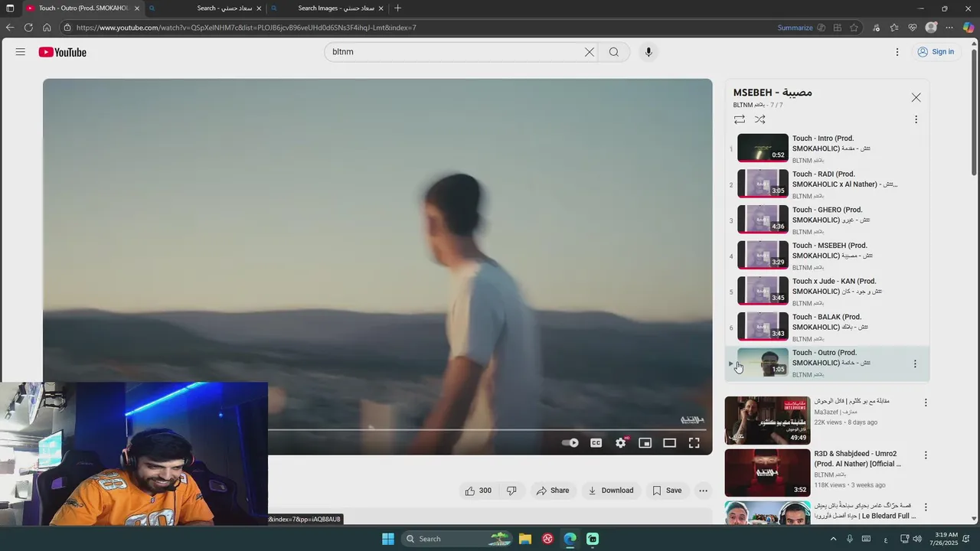Toggle the autoplay switch in player

pyautogui.click(x=570, y=443)
